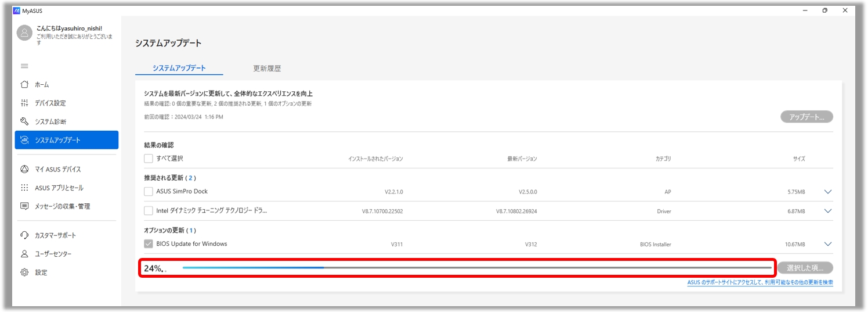This screenshot has height=312, width=868.
Task: Open ホーム in the sidebar
Action: point(67,84)
